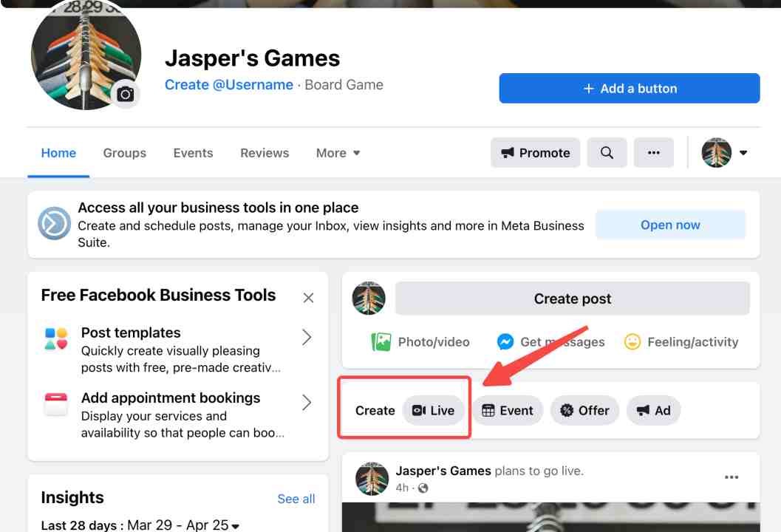Open the Jasper's Games profile picture
This screenshot has height=532, width=781.
click(x=86, y=54)
